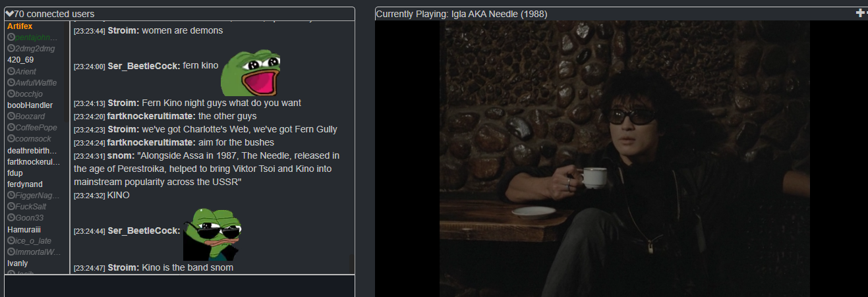Click the standalone 'KINO' chat message
This screenshot has width=868, height=297.
click(119, 195)
